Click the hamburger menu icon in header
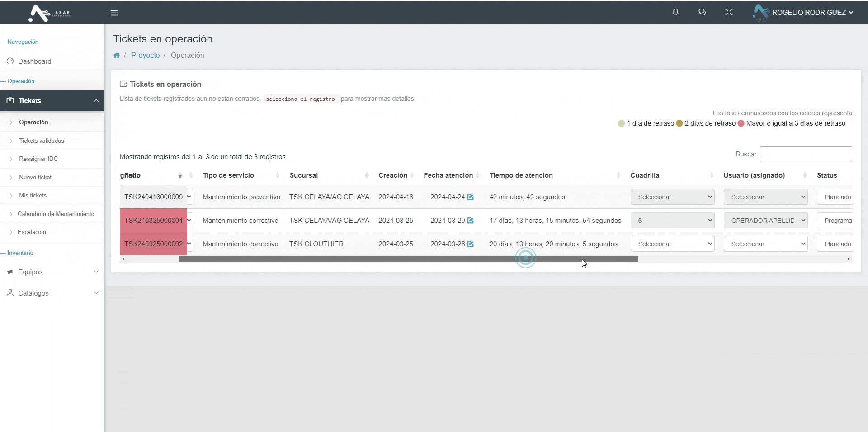The width and height of the screenshot is (868, 432). click(114, 13)
